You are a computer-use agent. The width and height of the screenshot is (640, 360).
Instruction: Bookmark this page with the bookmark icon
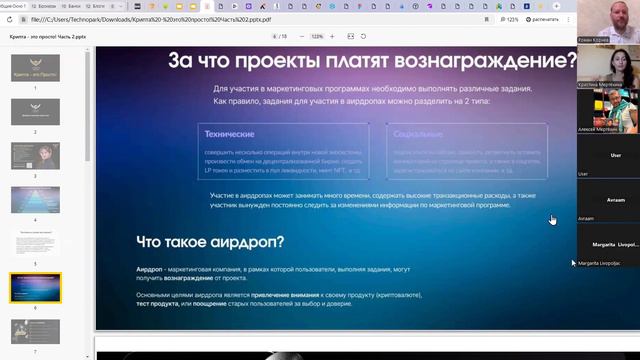click(487, 20)
